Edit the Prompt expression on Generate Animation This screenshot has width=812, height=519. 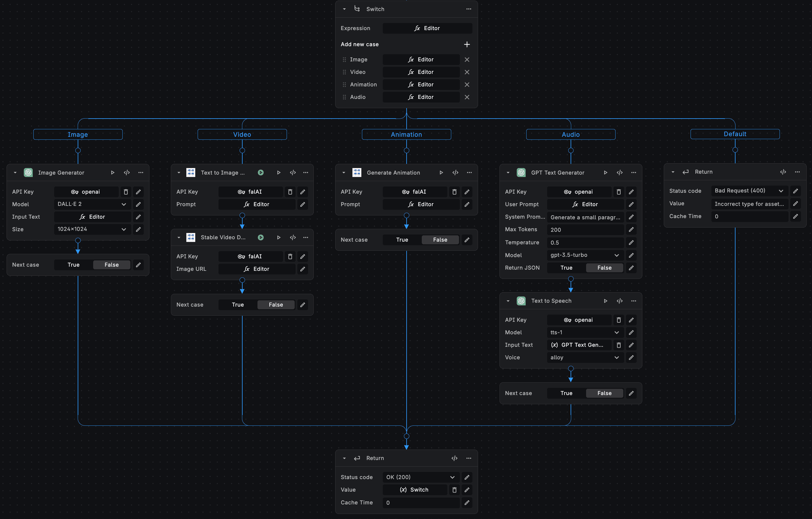[x=467, y=204]
